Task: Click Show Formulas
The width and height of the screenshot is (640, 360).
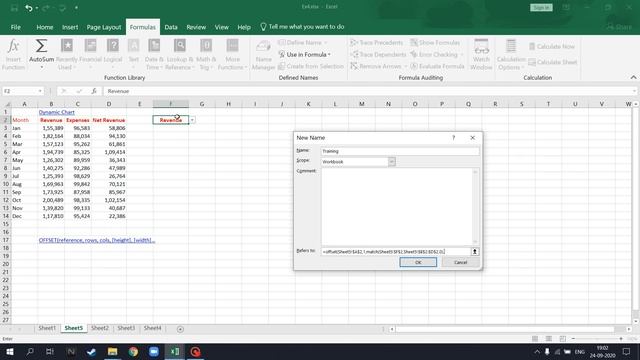Action: (x=435, y=42)
